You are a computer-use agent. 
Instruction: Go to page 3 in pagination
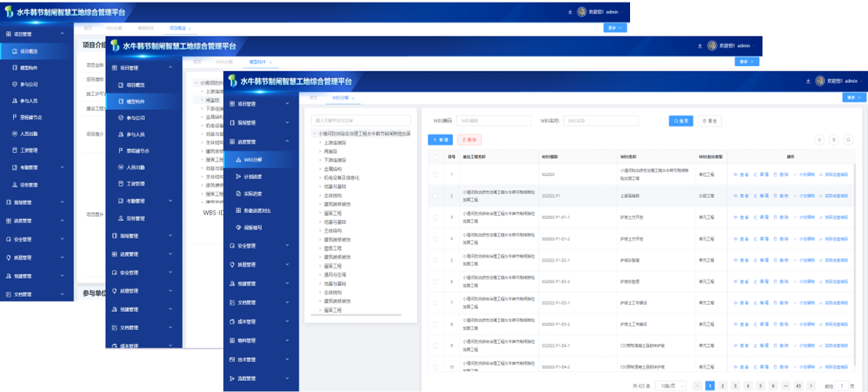736,385
